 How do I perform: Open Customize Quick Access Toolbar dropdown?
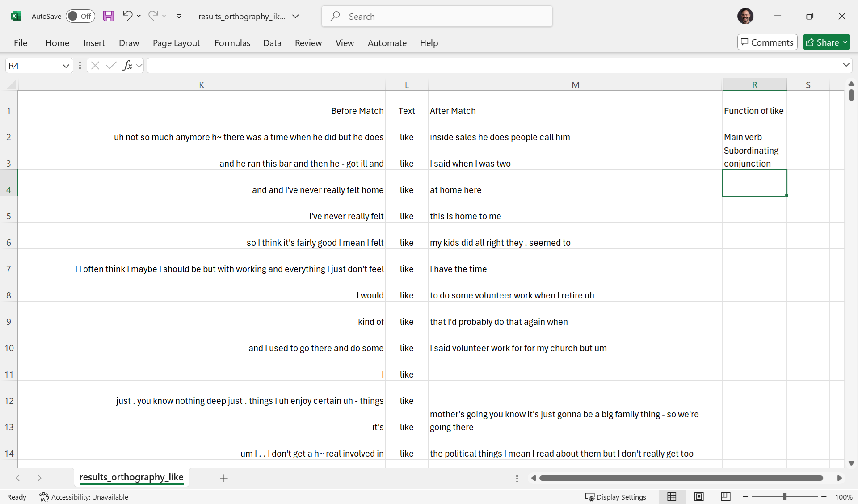[x=179, y=17]
